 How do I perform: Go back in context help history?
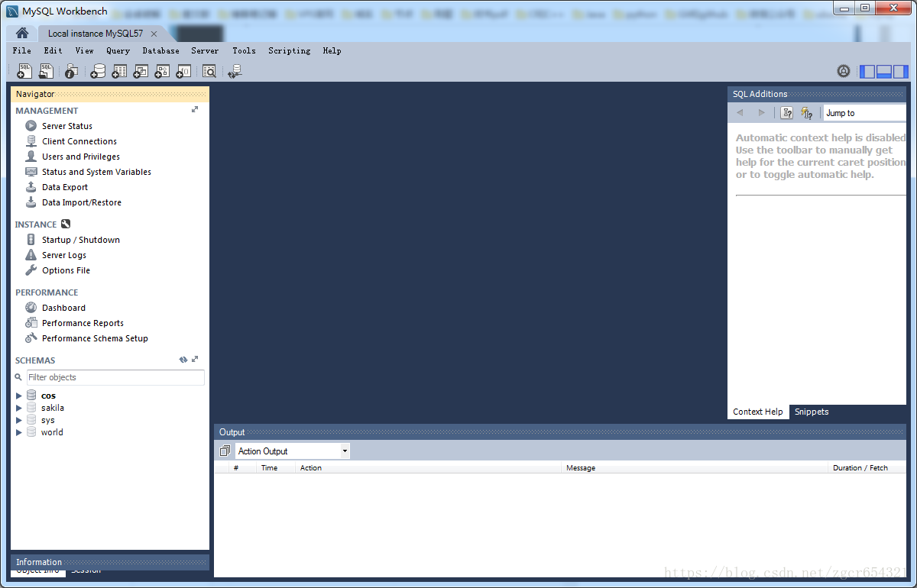point(740,113)
